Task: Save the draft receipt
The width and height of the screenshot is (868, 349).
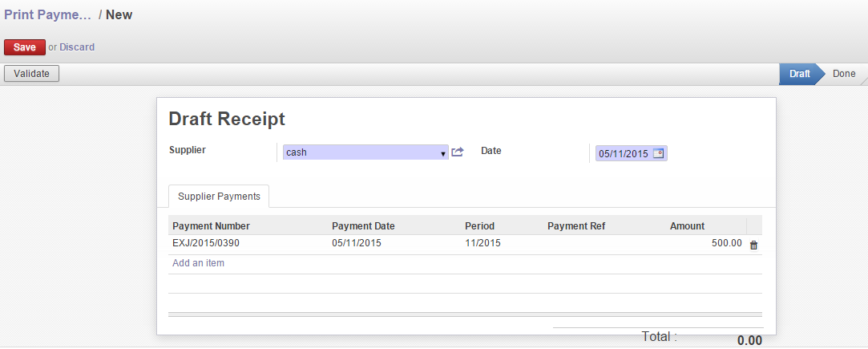Action: [25, 47]
